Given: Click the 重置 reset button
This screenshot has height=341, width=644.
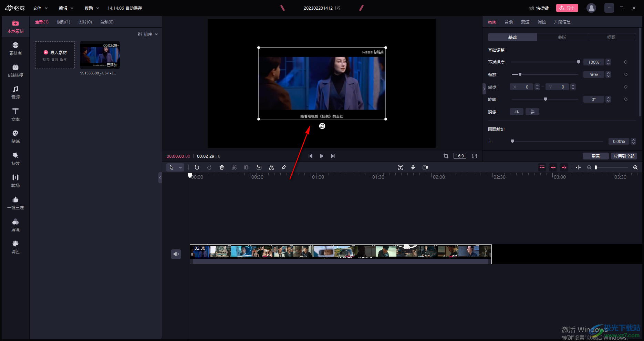Looking at the screenshot, I should pyautogui.click(x=596, y=156).
